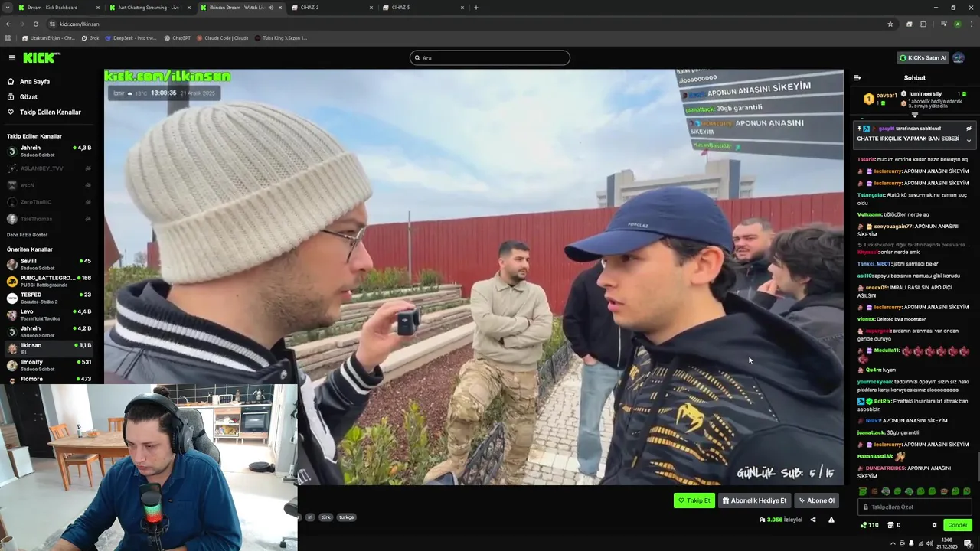Open a new browser tab
The image size is (980, 551).
(x=476, y=8)
